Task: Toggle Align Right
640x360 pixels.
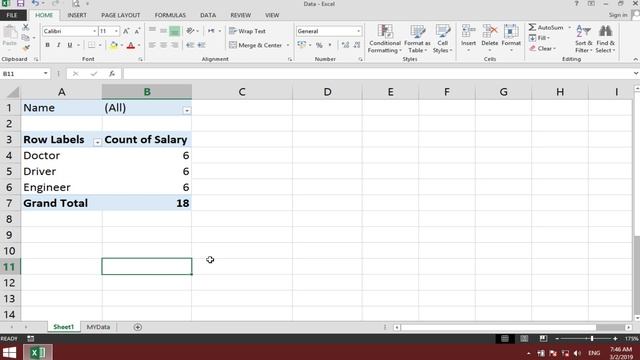Action: [174, 45]
